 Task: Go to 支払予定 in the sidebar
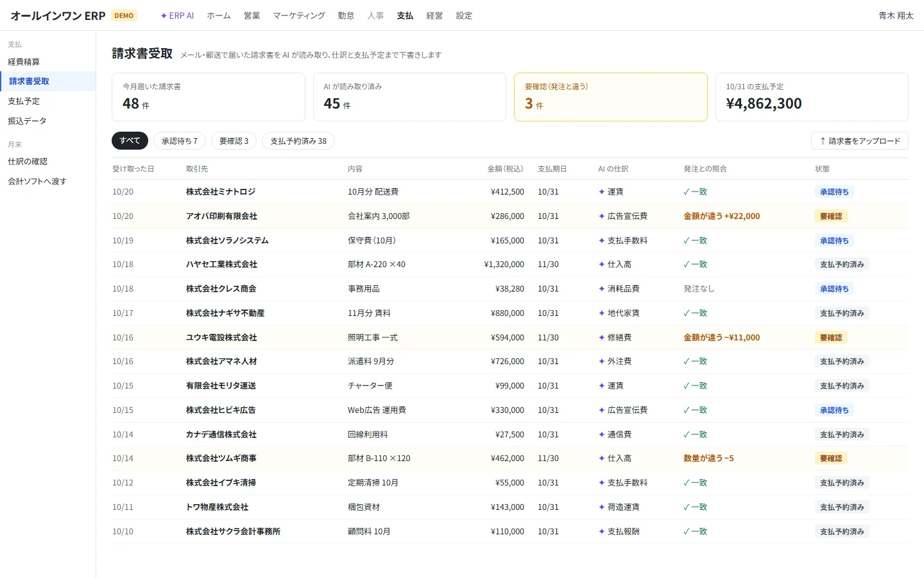pos(24,101)
